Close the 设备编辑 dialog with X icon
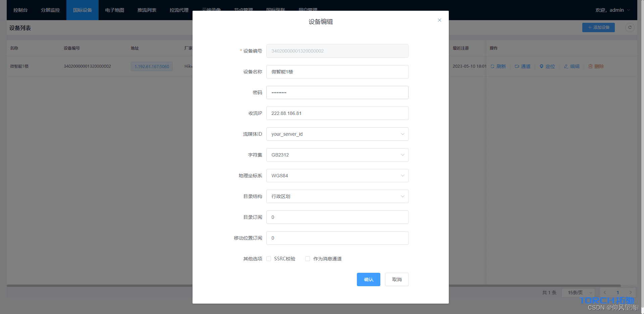Viewport: 644px width, 314px height. point(439,20)
